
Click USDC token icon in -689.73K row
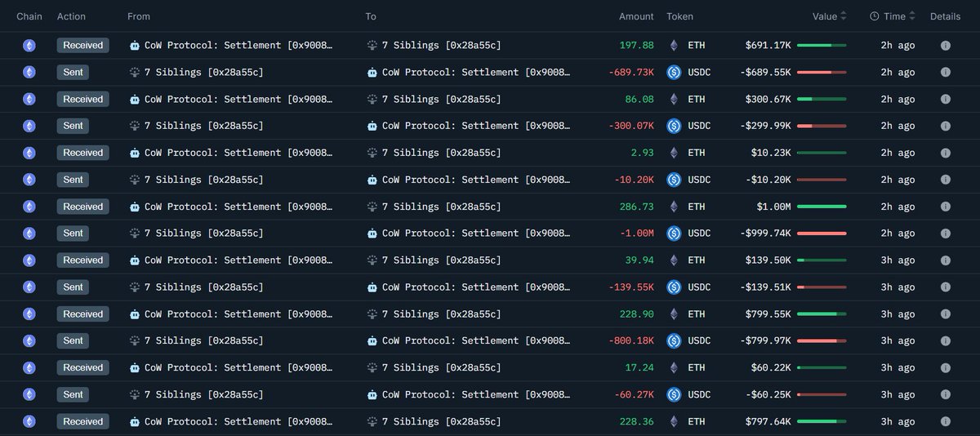[x=674, y=73]
